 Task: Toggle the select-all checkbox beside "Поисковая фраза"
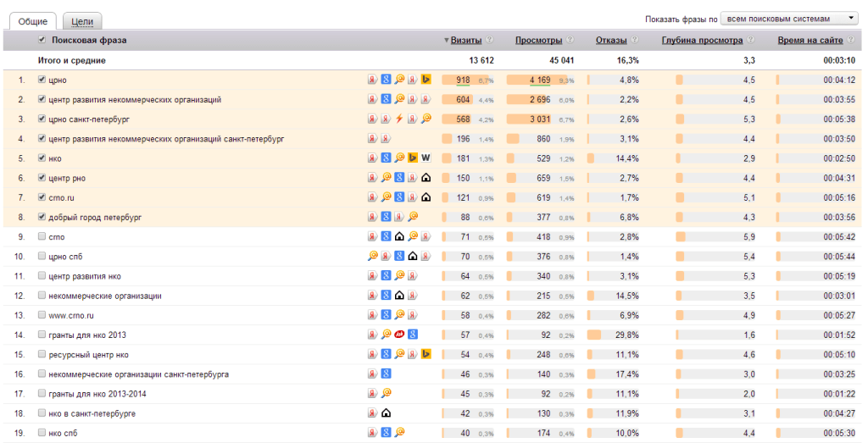click(x=42, y=40)
